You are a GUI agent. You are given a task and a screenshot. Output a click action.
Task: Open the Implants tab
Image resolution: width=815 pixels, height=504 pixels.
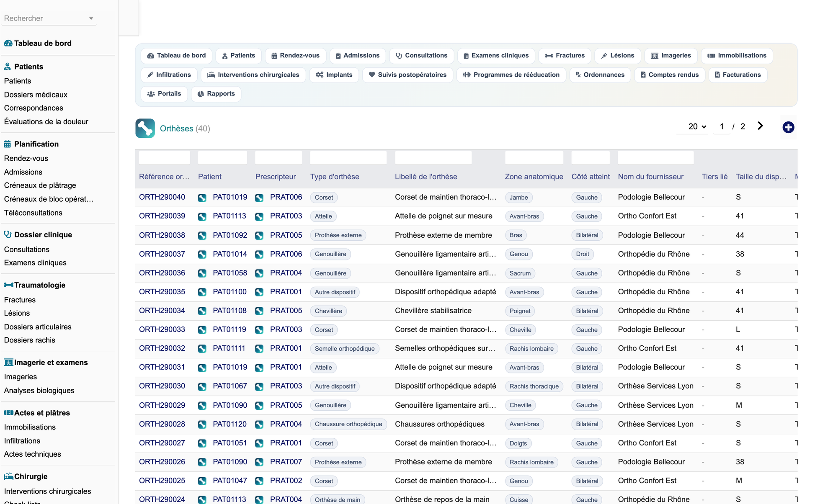pyautogui.click(x=334, y=75)
